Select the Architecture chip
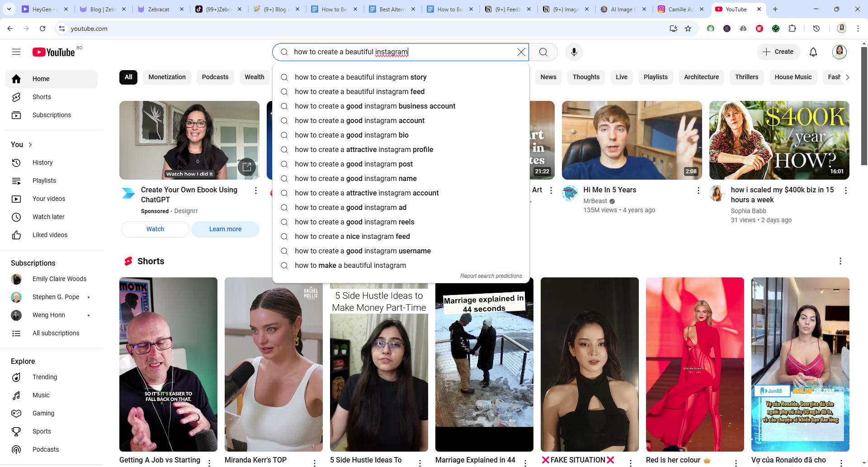This screenshot has height=467, width=868. 701,77
